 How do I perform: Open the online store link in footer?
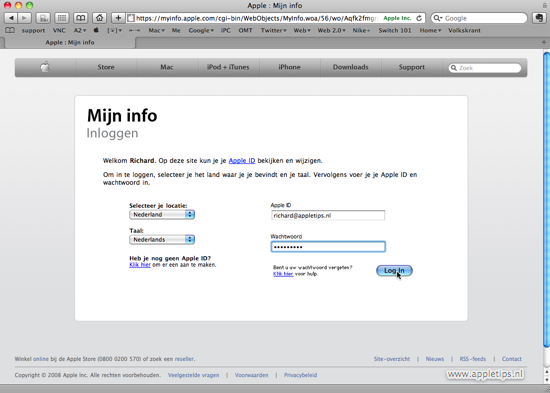[x=41, y=359]
